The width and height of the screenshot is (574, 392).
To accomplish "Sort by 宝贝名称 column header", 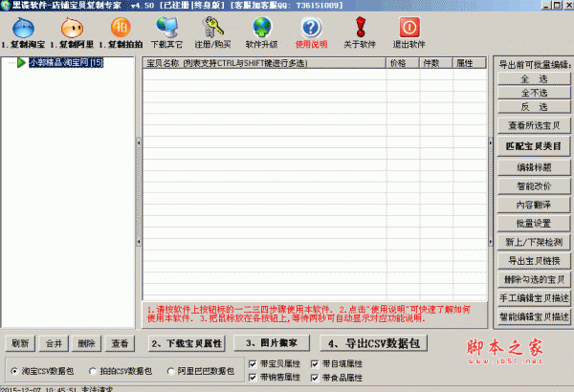I will pyautogui.click(x=264, y=63).
